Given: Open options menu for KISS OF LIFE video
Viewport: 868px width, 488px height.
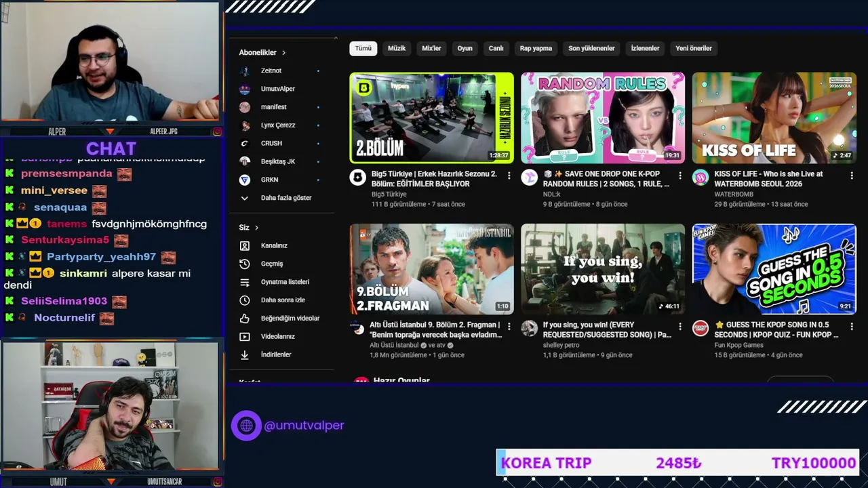Looking at the screenshot, I should (x=852, y=176).
